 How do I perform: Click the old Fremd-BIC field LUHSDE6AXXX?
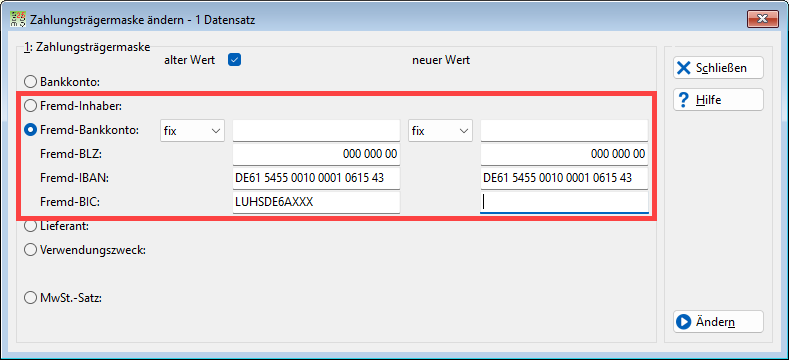coord(317,202)
